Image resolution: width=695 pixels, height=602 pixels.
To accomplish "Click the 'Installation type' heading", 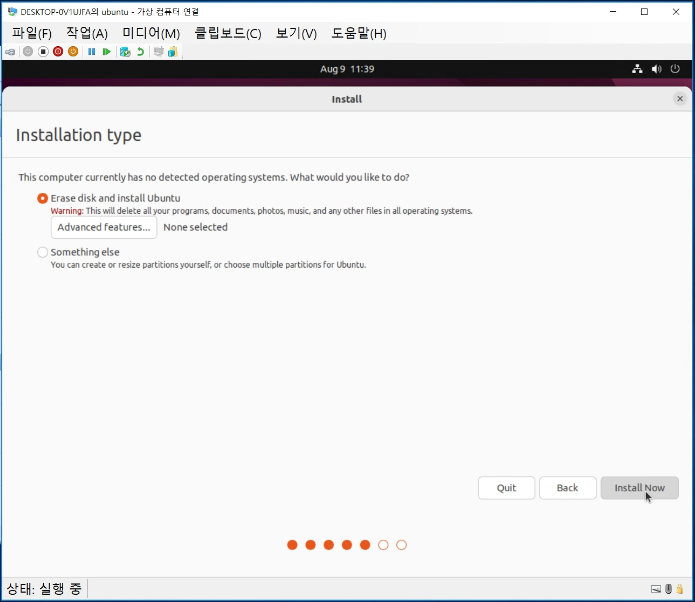I will [x=78, y=135].
